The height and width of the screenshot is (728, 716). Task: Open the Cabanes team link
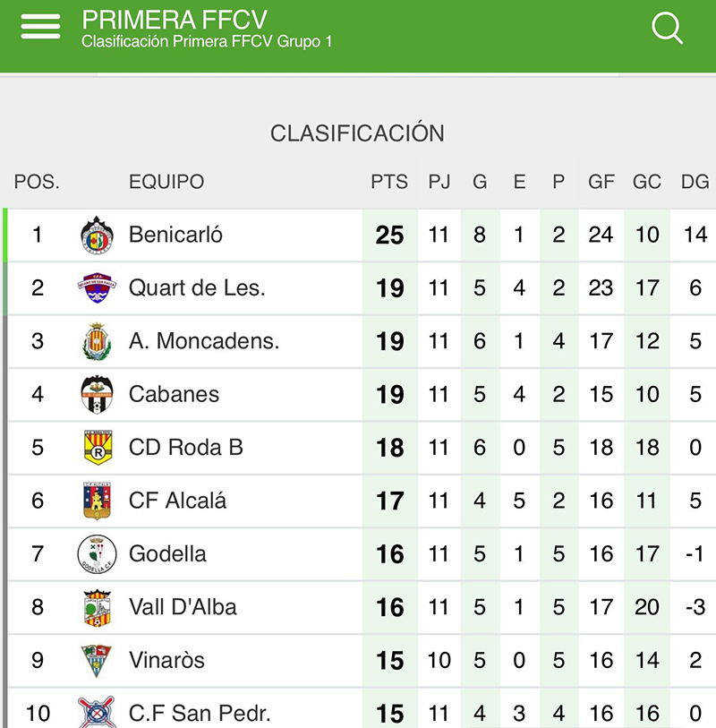coord(174,394)
